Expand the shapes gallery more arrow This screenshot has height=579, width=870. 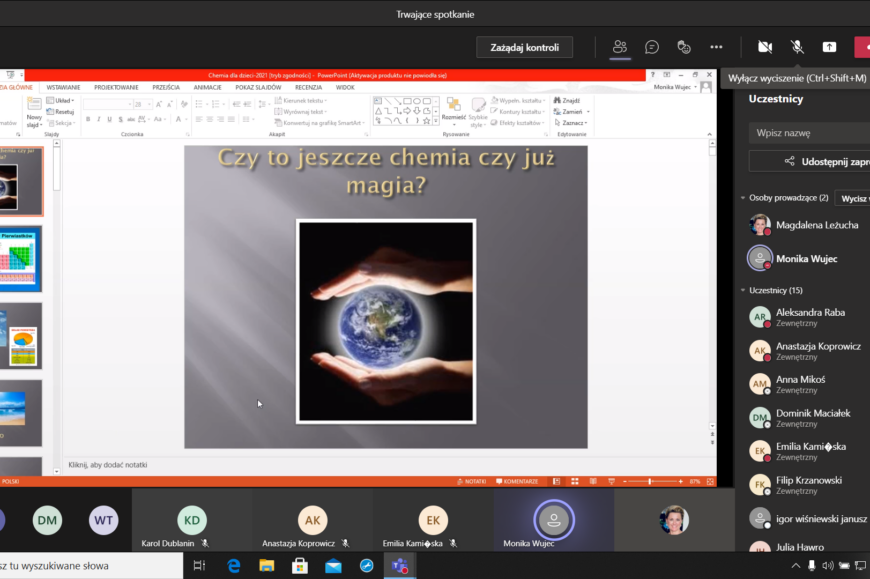pyautogui.click(x=436, y=120)
